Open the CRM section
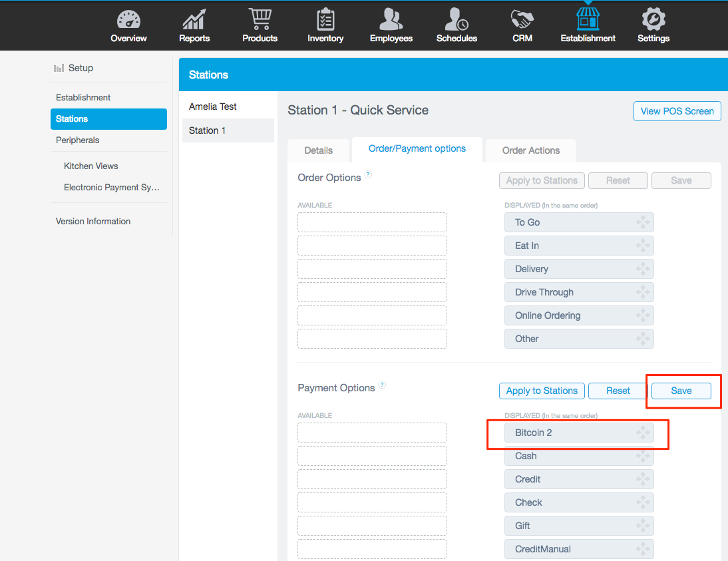Viewport: 728px width, 561px height. pyautogui.click(x=522, y=25)
